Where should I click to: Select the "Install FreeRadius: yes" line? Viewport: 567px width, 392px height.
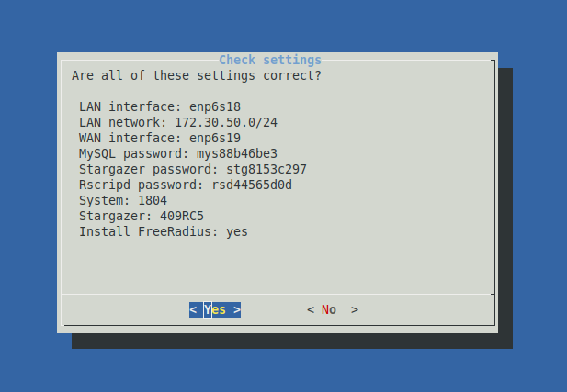[164, 231]
